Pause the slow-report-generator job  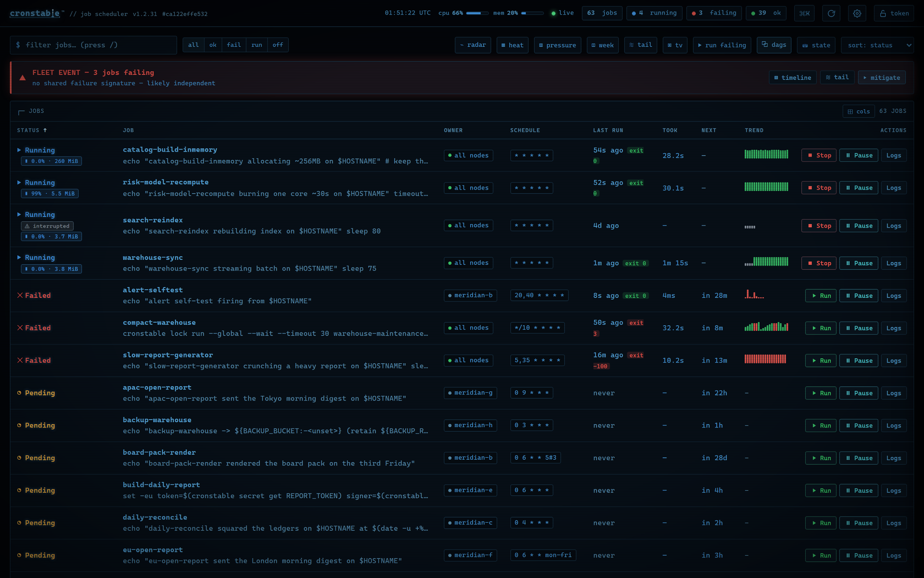(x=859, y=361)
